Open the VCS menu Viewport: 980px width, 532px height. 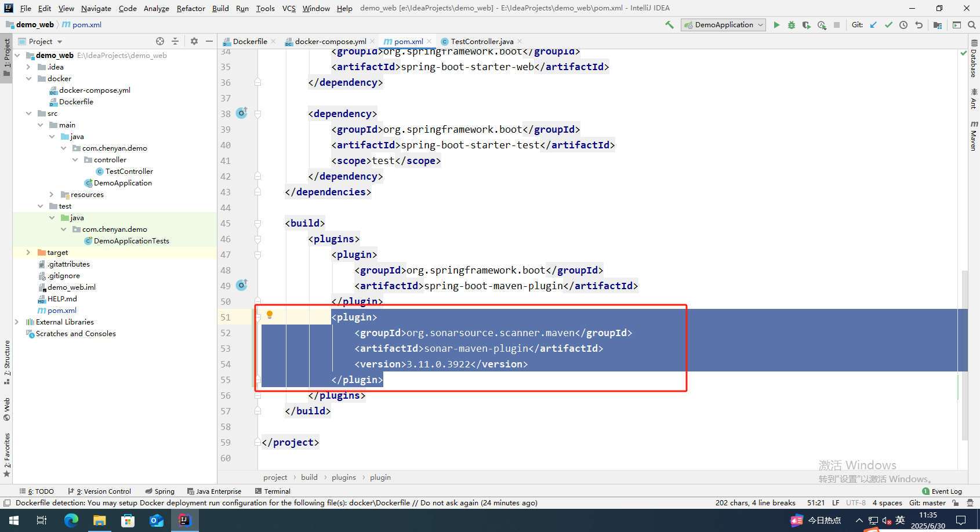[289, 8]
